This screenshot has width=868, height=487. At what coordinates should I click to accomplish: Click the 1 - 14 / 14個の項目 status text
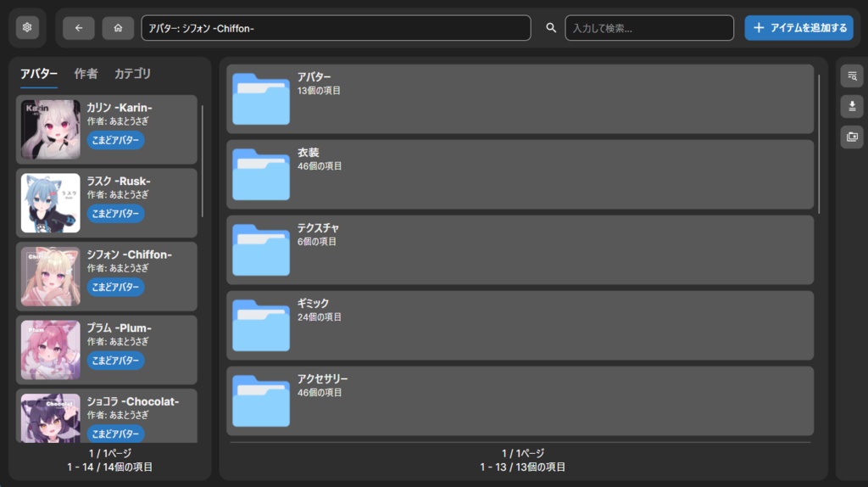pyautogui.click(x=109, y=467)
